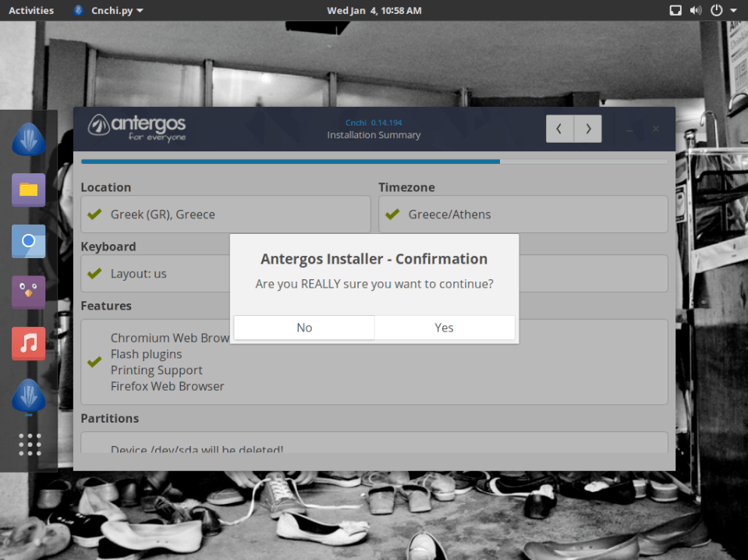Click the Features heading

point(106,306)
